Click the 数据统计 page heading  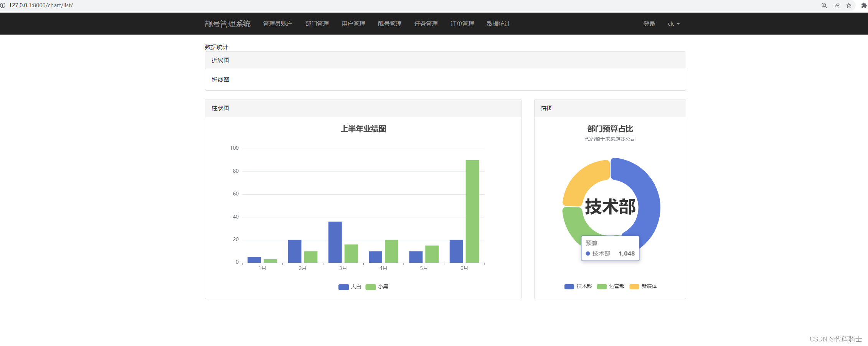[x=216, y=47]
